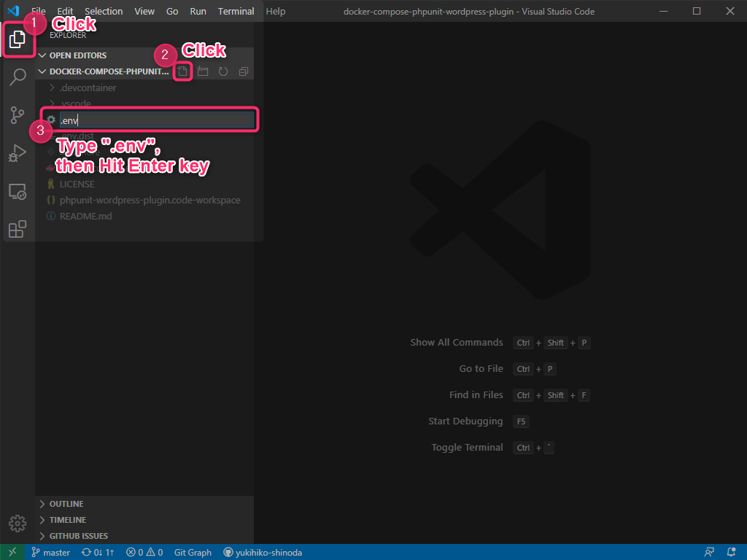
Task: Click the errors and warnings status indicator
Action: click(144, 552)
